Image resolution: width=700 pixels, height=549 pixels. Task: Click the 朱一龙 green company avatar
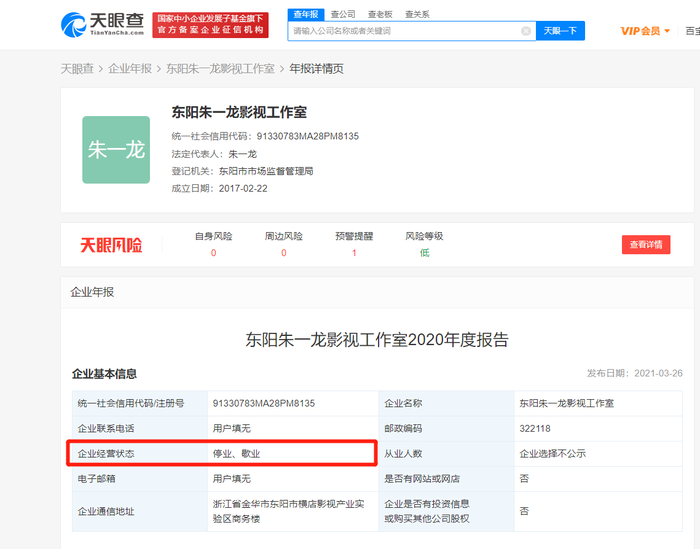coord(116,150)
